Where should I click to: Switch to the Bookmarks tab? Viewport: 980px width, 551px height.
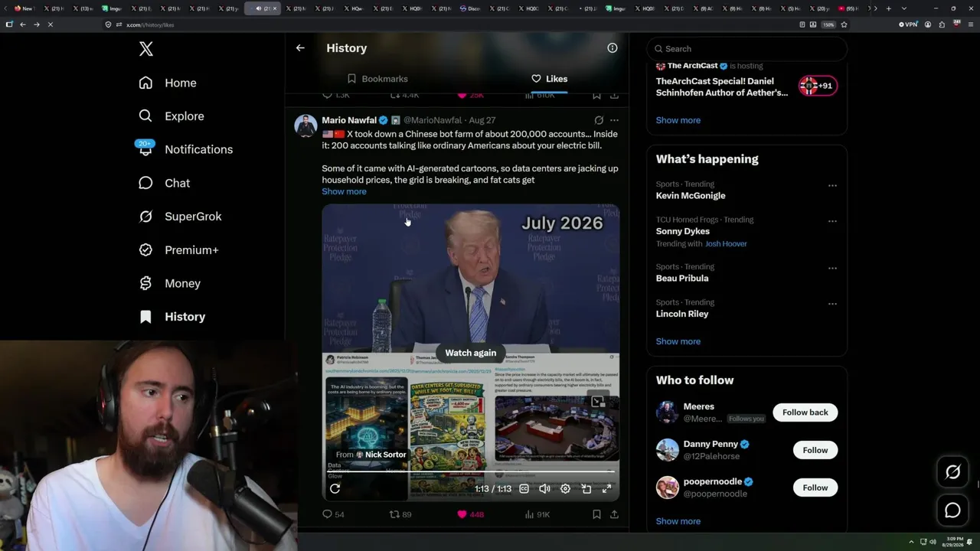377,79
